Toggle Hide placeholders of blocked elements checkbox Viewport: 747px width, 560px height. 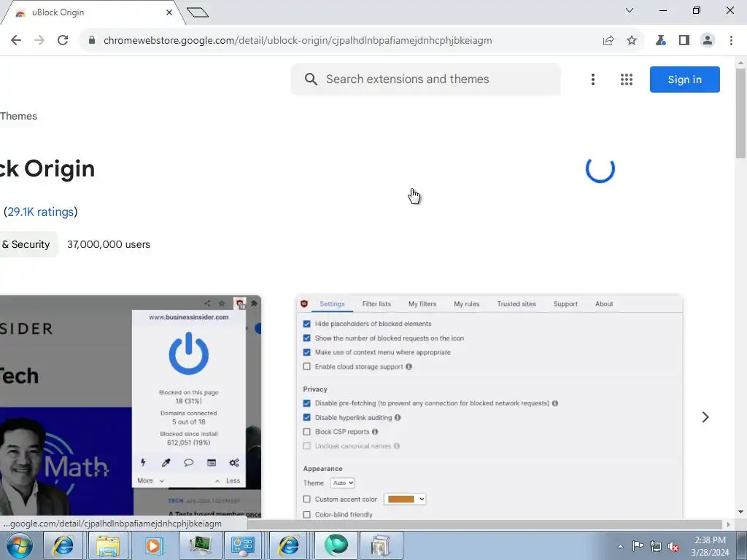coord(307,324)
